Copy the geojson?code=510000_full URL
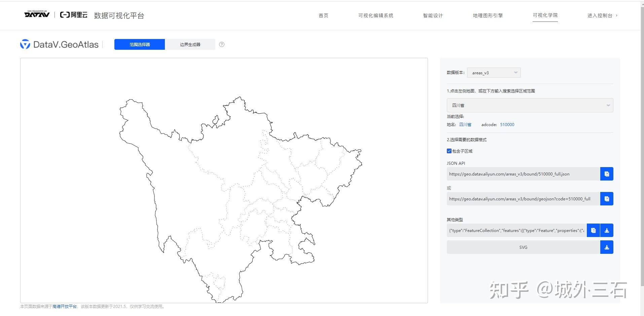 [607, 199]
